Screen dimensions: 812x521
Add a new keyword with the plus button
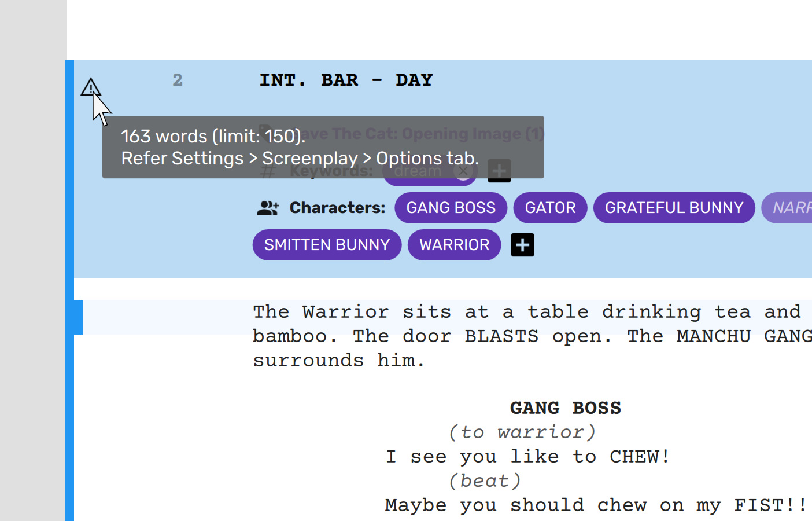[499, 171]
